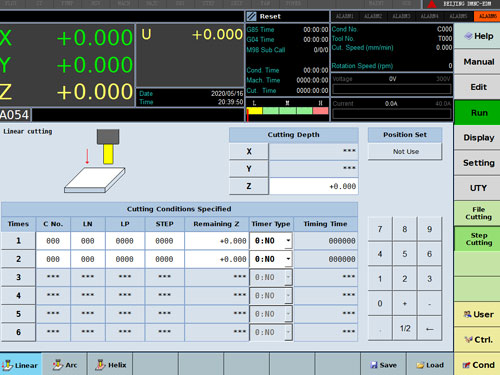
Task: Open Timer Type dropdown in row 3
Action: click(288, 277)
